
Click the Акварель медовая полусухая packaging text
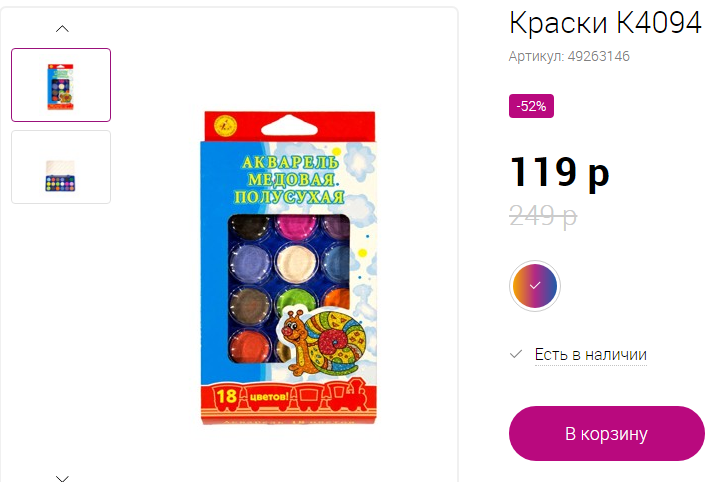[x=290, y=179]
